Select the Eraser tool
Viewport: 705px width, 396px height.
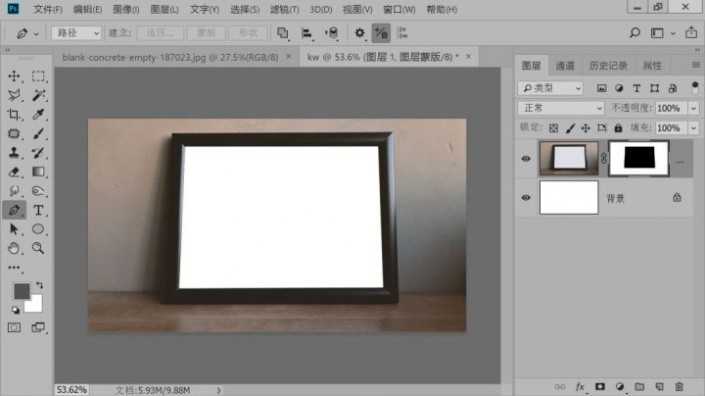tap(14, 172)
